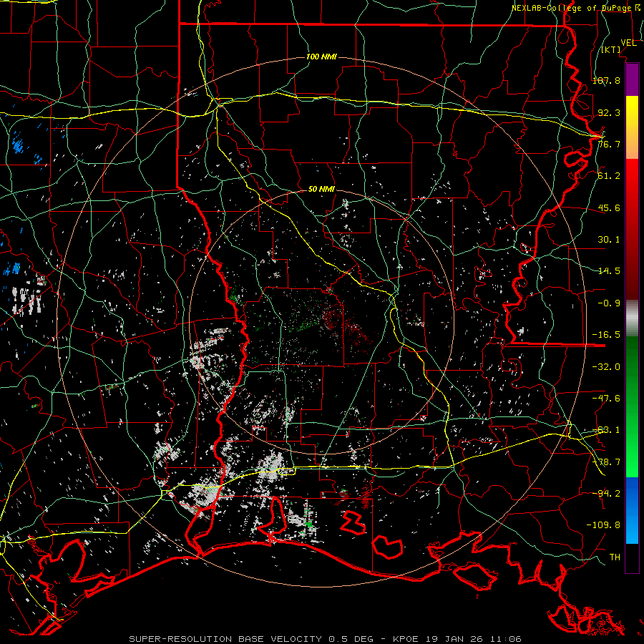Screen dimensions: 644x644
Task: Select the 92.3 velocity scale value
Action: [x=609, y=112]
